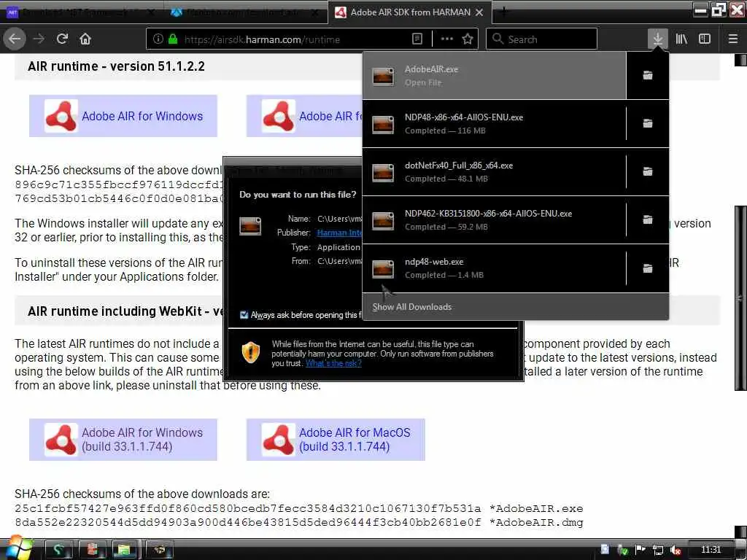Uncheck Always ask before opening this file
Viewport: 747px width, 560px height.
(x=244, y=315)
